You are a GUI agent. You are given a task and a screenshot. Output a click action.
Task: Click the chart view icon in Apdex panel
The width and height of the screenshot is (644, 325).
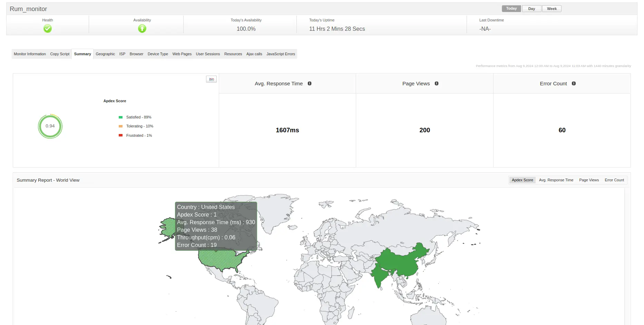[x=211, y=79]
